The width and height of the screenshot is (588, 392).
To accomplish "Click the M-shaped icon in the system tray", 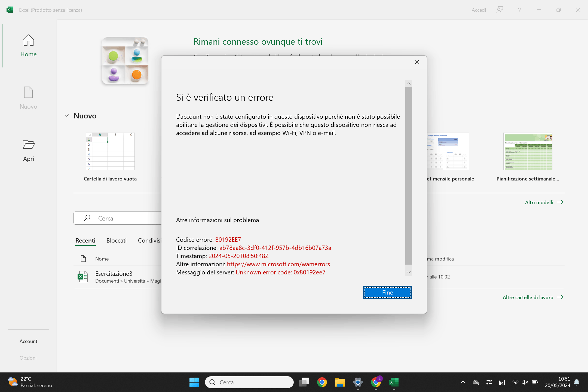I will coord(502,382).
